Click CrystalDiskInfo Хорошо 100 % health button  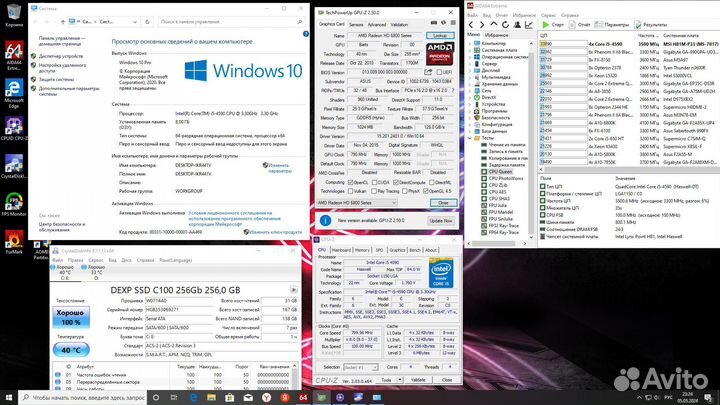[70, 317]
